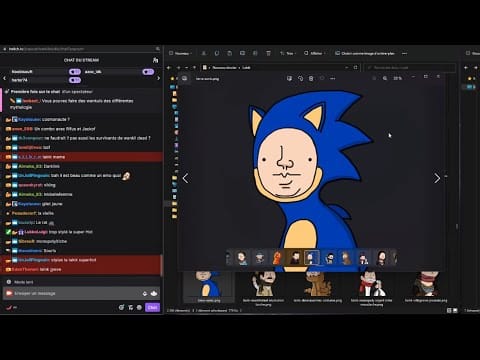
Task: Open the Afficher view dropdown
Action: pos(315,53)
